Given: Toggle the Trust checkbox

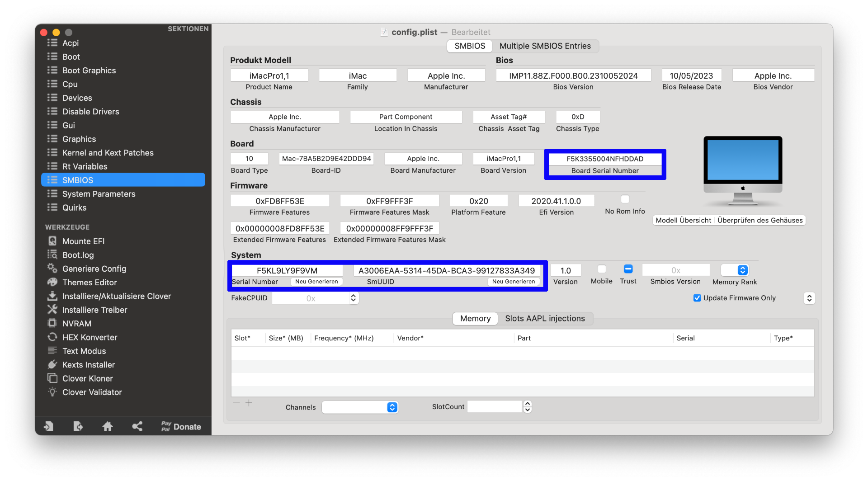Looking at the screenshot, I should point(628,269).
